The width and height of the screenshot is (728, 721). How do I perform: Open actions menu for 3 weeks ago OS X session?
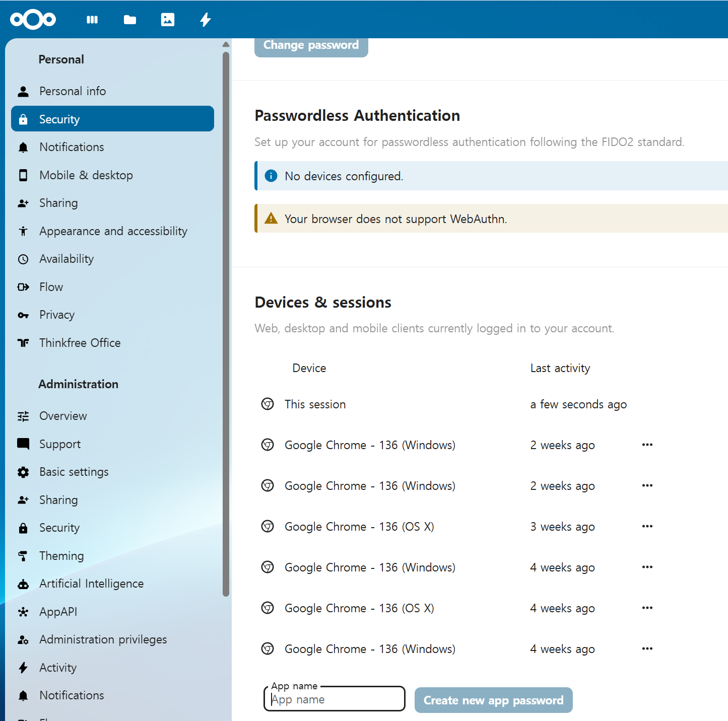pos(647,526)
